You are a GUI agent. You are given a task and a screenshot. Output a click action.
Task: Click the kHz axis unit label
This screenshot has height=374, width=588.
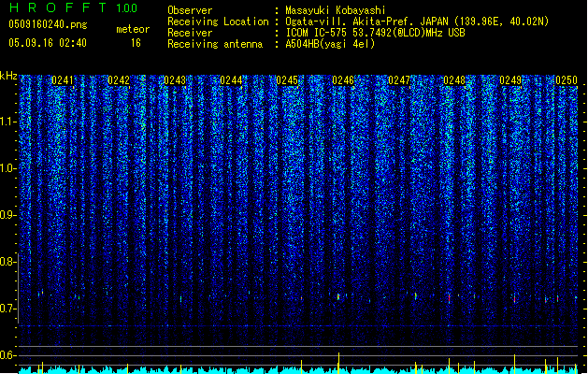pyautogui.click(x=8, y=76)
